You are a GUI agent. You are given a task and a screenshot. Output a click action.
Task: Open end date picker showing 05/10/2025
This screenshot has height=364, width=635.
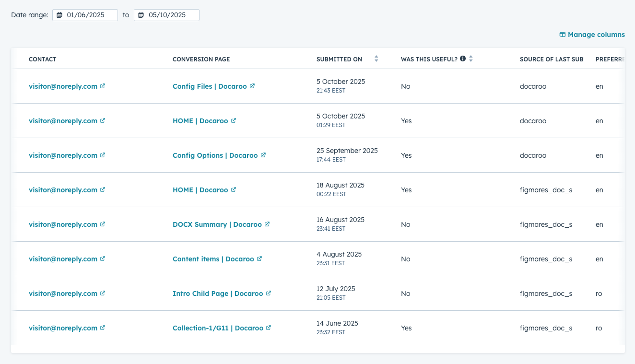(167, 15)
